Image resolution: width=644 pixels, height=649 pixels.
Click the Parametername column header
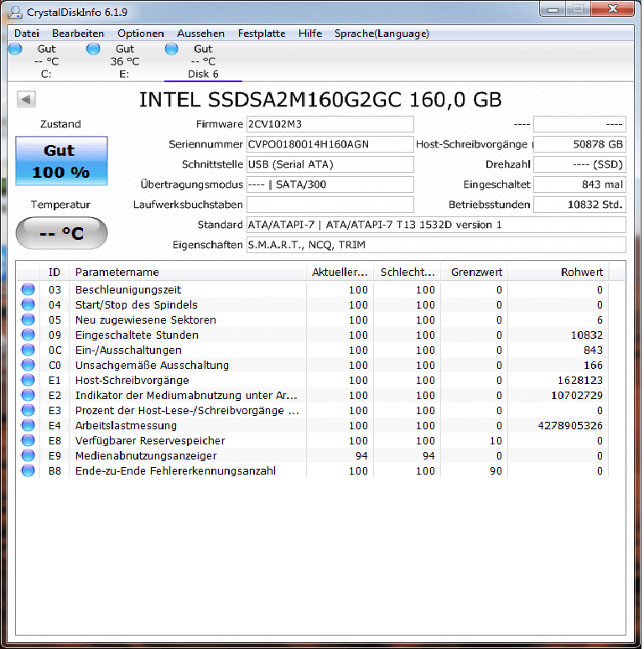coord(188,273)
